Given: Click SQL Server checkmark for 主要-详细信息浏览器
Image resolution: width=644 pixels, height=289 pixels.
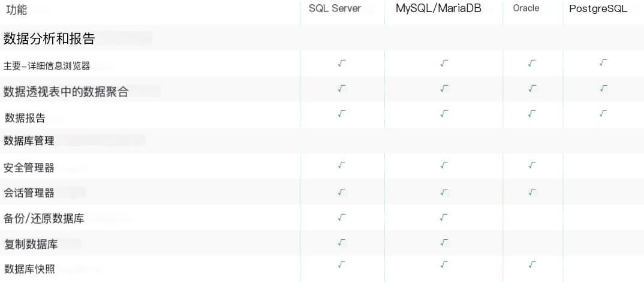Looking at the screenshot, I should pos(342,63).
